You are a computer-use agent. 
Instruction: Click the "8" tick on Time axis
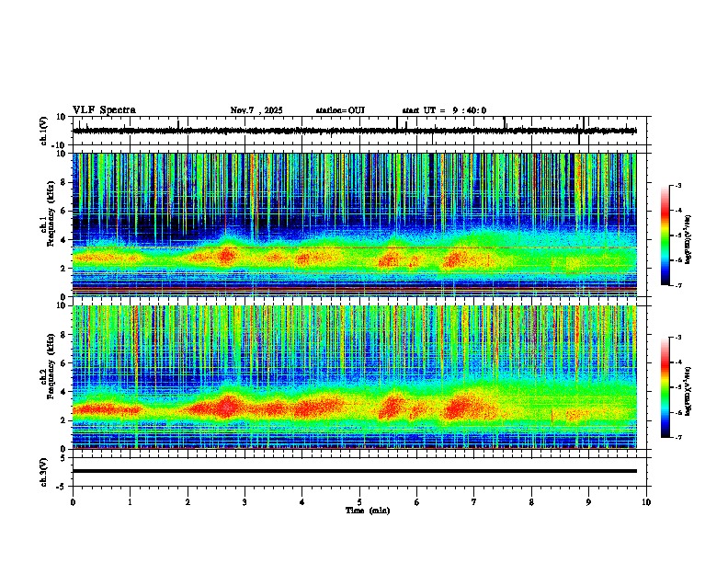tap(531, 502)
